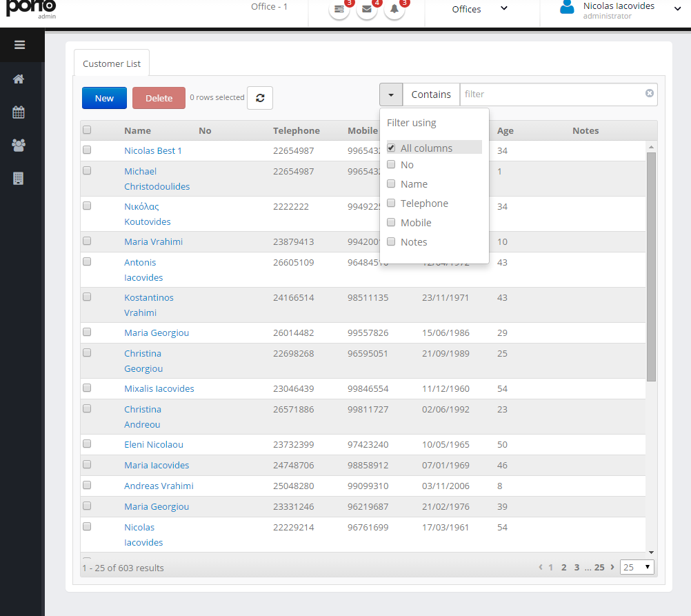Viewport: 691px width, 616px height.
Task: Click the admin logo in the header
Action: [31, 9]
